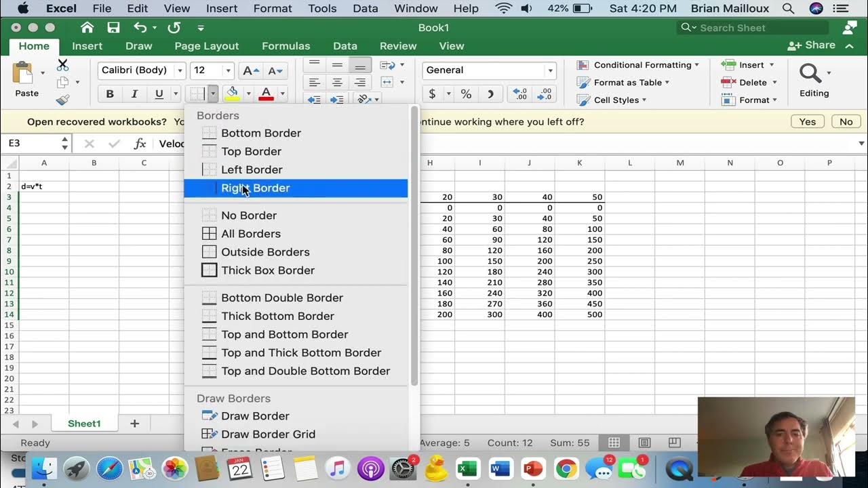Open the Data menu in the macOS menu bar
The height and width of the screenshot is (488, 868).
(x=366, y=9)
